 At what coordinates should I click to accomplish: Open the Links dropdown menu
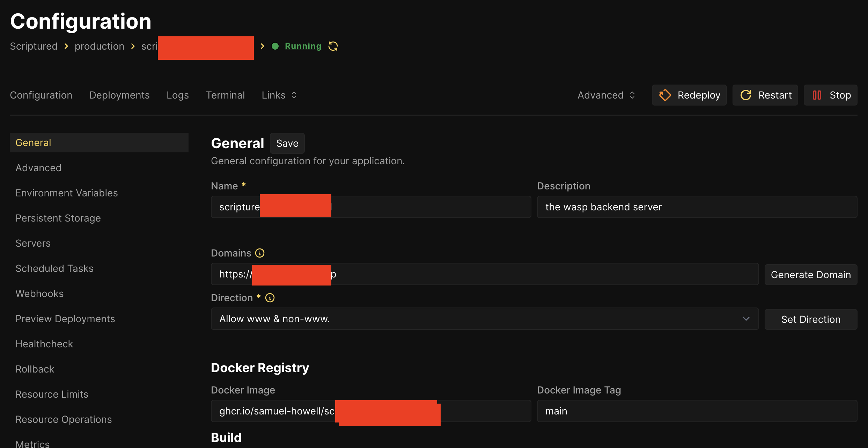coord(279,95)
